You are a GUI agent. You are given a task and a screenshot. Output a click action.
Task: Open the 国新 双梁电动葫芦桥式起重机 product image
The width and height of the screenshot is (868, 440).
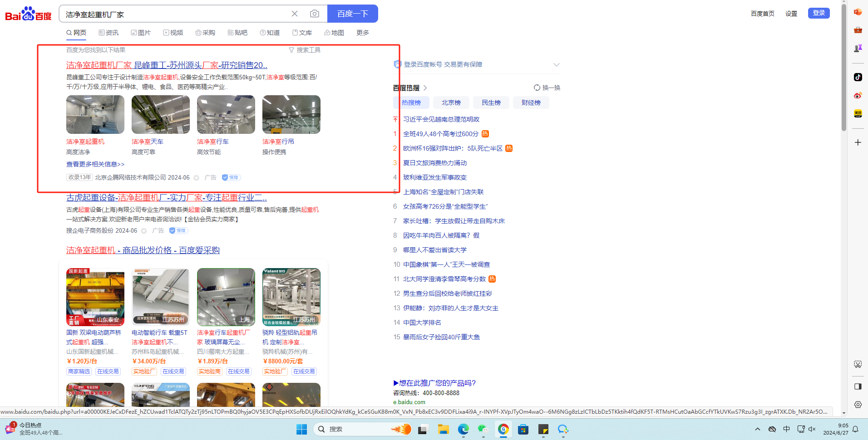click(x=95, y=297)
